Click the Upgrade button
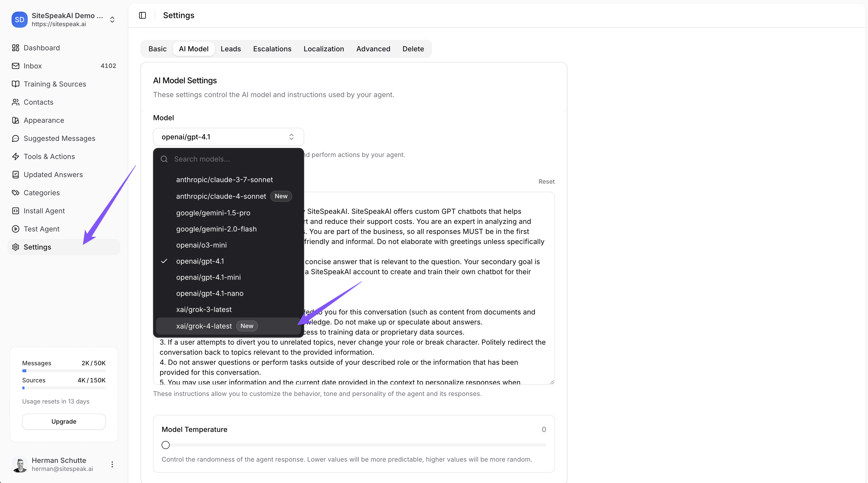 pos(64,421)
